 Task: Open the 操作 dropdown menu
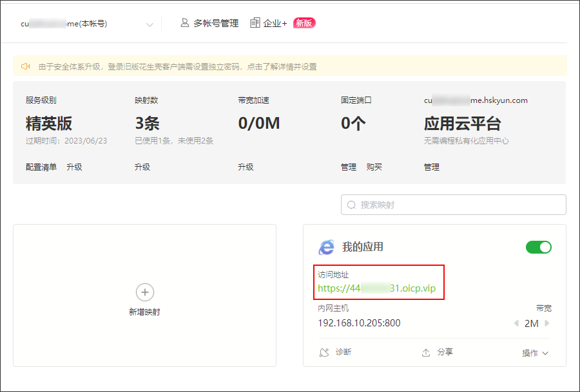(535, 353)
